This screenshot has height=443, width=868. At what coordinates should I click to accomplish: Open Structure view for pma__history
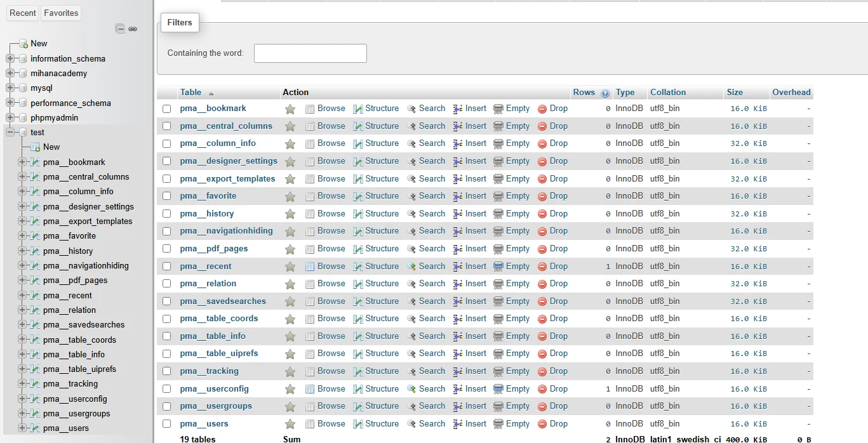point(381,213)
